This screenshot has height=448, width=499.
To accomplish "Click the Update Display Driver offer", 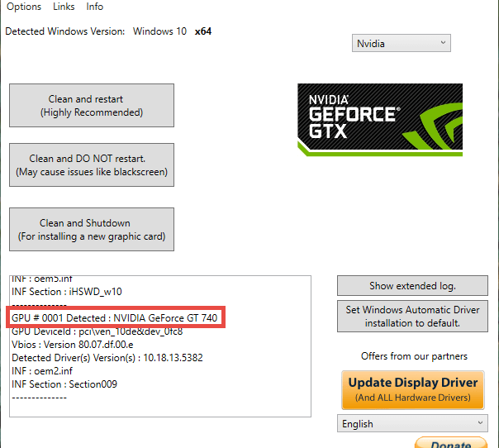I will pos(413,390).
